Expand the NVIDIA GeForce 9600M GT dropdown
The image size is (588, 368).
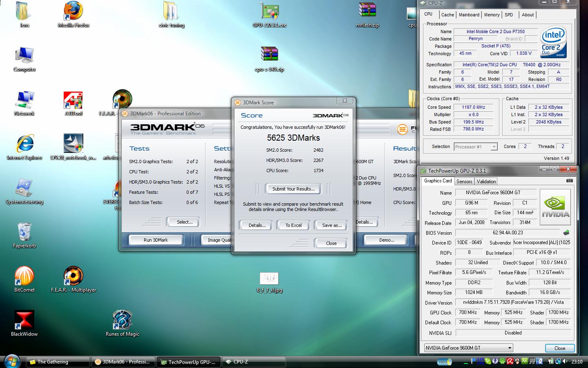[510, 348]
